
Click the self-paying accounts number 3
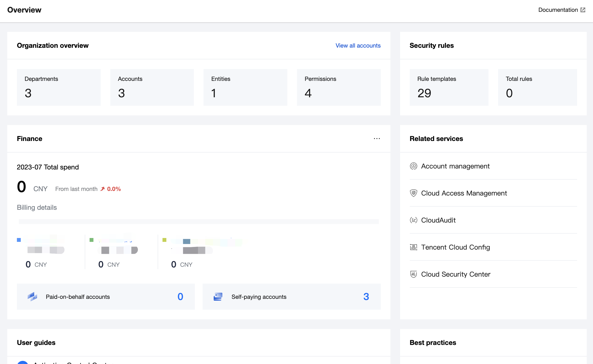(x=366, y=297)
